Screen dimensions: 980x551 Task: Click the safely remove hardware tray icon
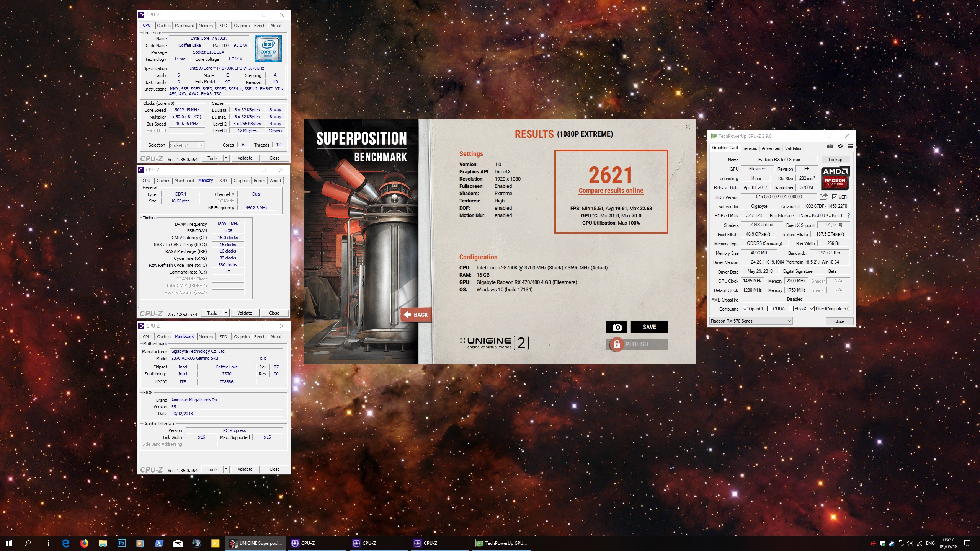(901, 543)
